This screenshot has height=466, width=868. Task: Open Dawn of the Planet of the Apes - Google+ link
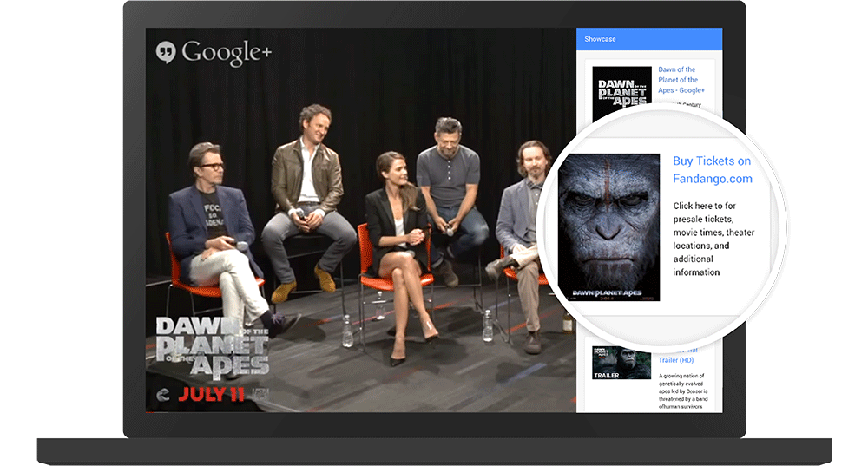pyautogui.click(x=681, y=80)
